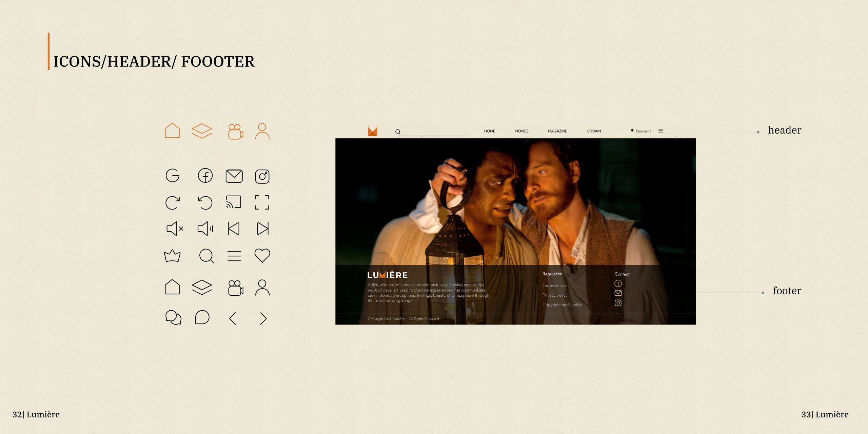Click the skip to previous icon
The width and height of the screenshot is (868, 434).
(234, 229)
